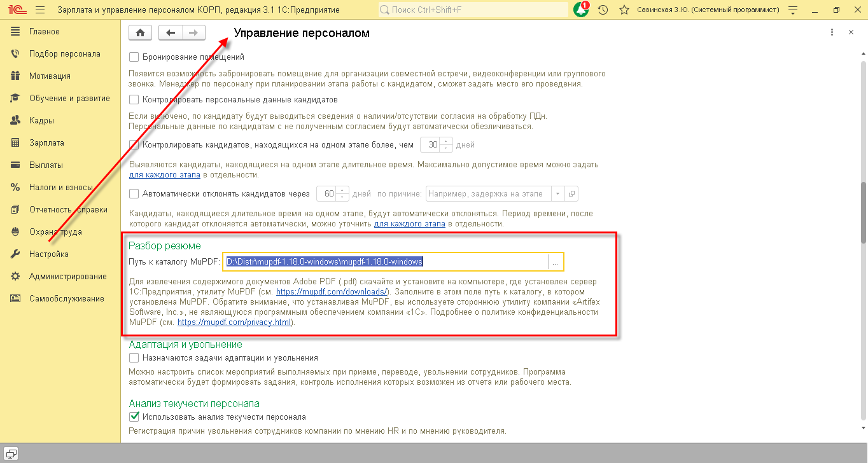Browse for MuPDF folder with ellipsis button
This screenshot has height=463, width=868.
pos(556,262)
